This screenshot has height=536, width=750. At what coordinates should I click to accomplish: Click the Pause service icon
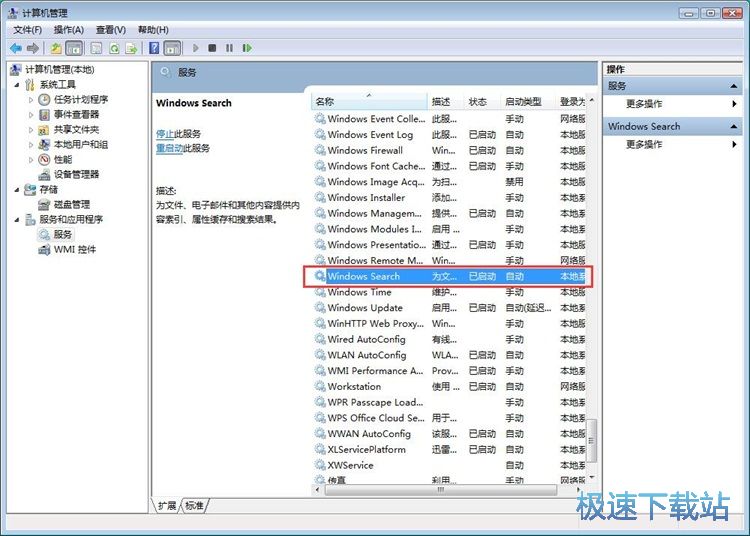tap(230, 48)
